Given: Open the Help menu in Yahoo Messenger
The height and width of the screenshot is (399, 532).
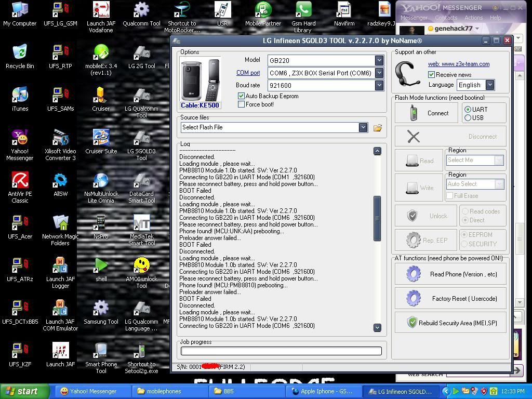Looking at the screenshot, I should point(495,18).
